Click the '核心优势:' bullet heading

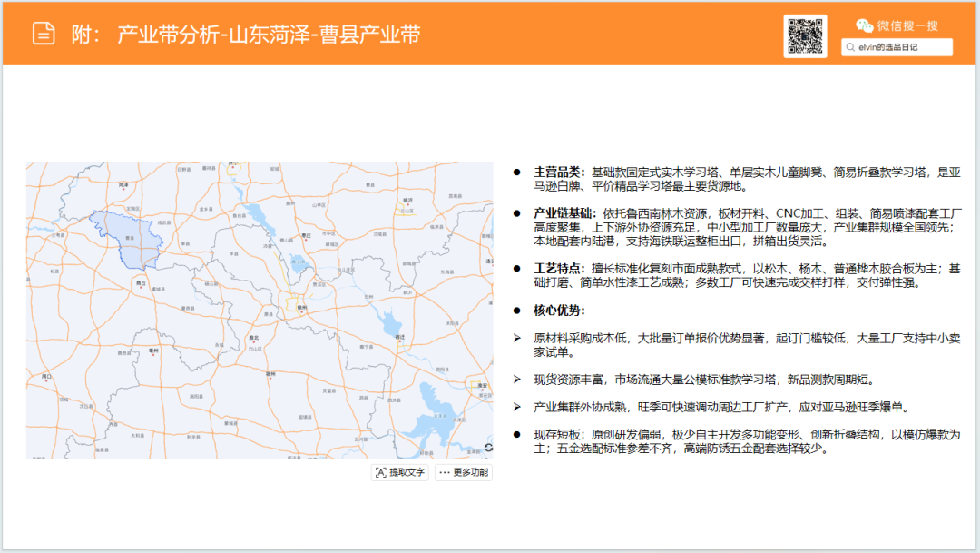pos(559,311)
